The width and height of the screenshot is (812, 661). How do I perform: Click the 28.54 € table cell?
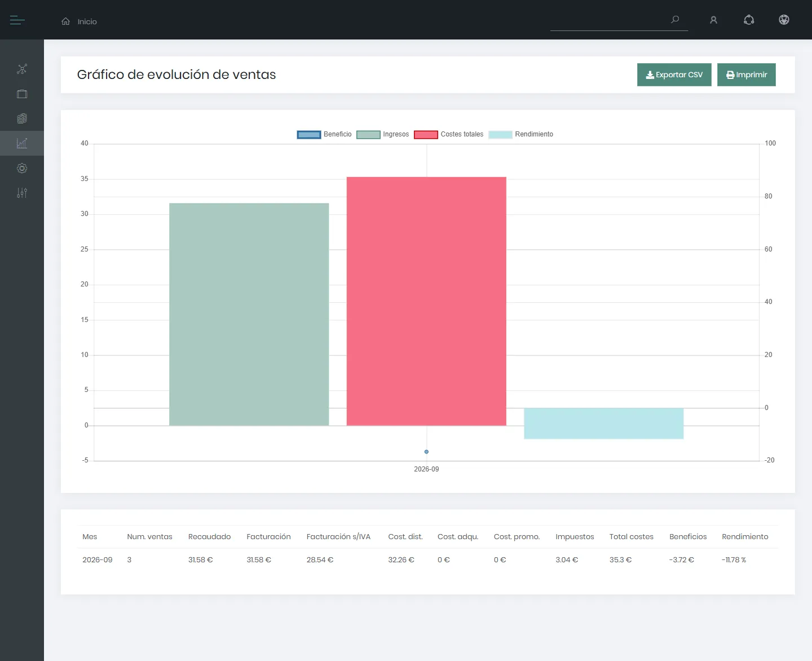point(320,560)
